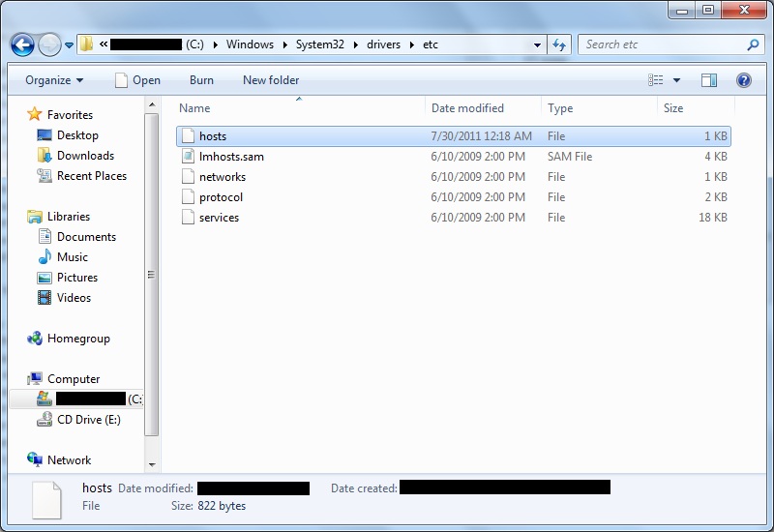This screenshot has width=774, height=532.
Task: Click the Refresh button
Action: 559,44
